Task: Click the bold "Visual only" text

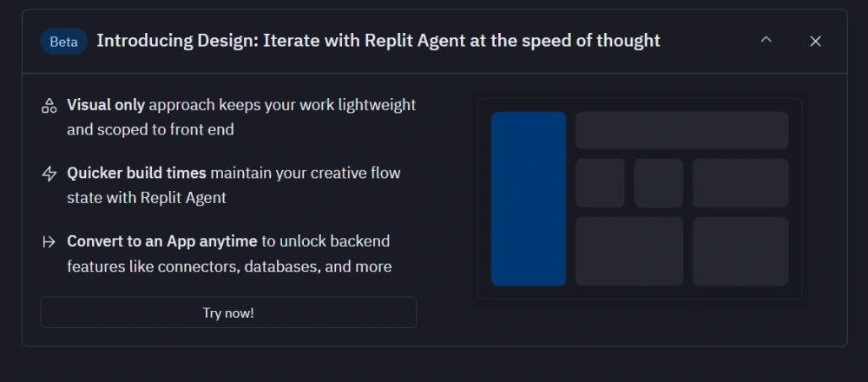Action: (106, 105)
